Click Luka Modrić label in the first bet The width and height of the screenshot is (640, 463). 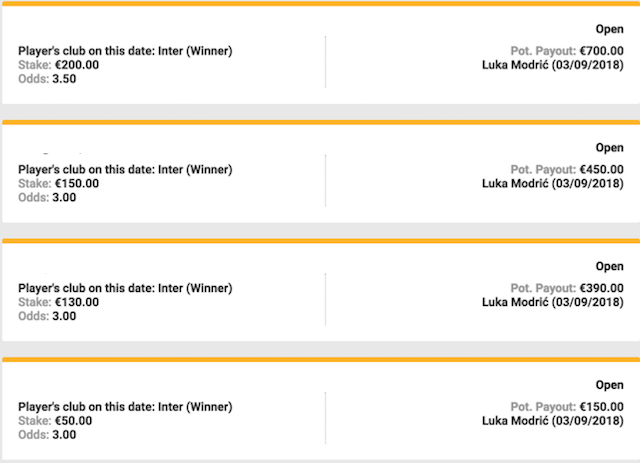pos(552,65)
